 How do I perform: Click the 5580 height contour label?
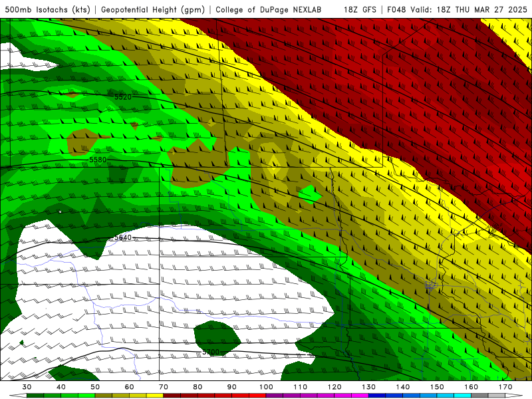pyautogui.click(x=98, y=160)
